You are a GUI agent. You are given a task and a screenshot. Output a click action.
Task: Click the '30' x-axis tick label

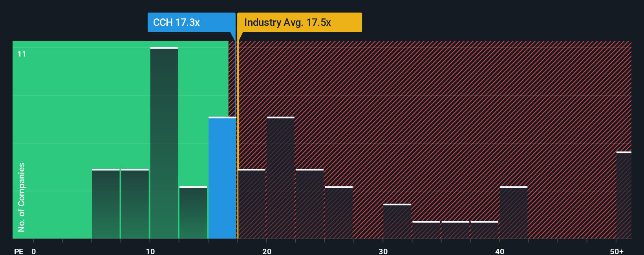click(x=383, y=251)
